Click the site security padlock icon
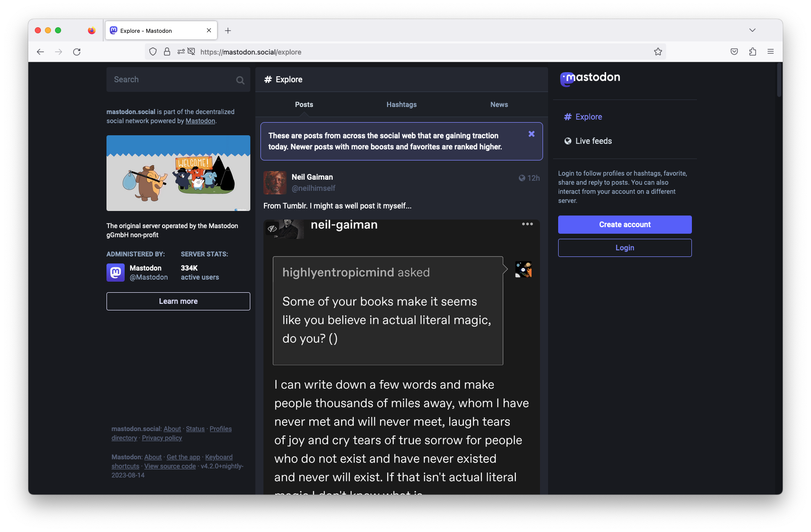811x532 pixels. pyautogui.click(x=167, y=52)
